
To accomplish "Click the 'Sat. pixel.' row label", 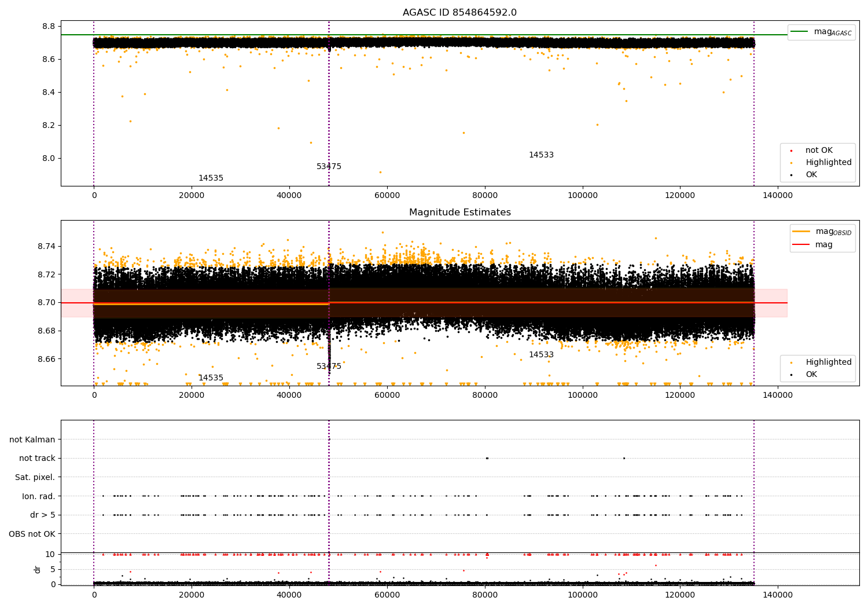I will 35,478.
